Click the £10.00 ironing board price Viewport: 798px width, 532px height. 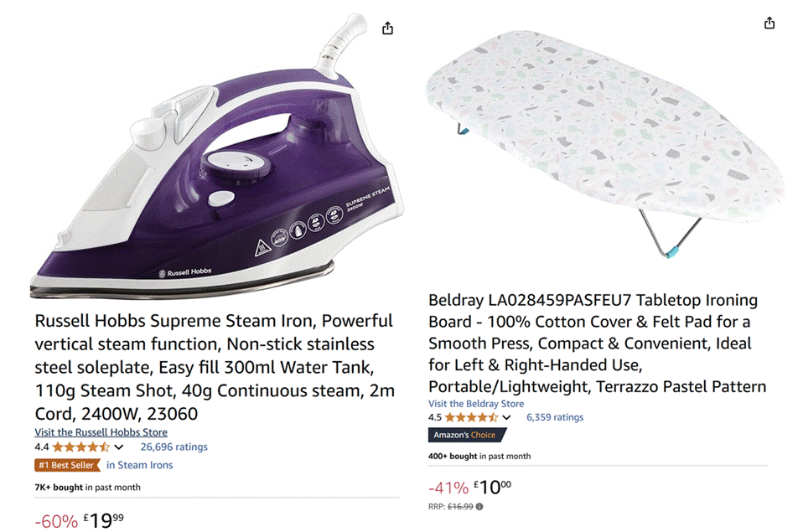click(x=492, y=488)
